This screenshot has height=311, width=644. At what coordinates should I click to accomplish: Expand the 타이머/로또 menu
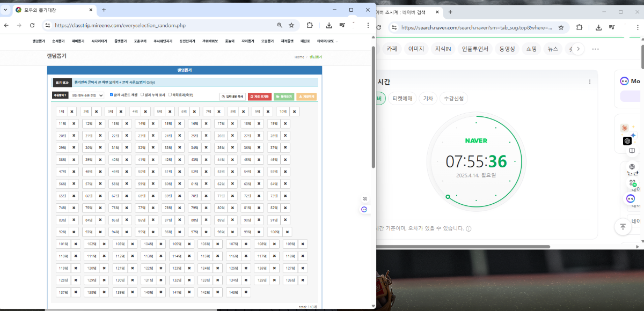(x=325, y=41)
